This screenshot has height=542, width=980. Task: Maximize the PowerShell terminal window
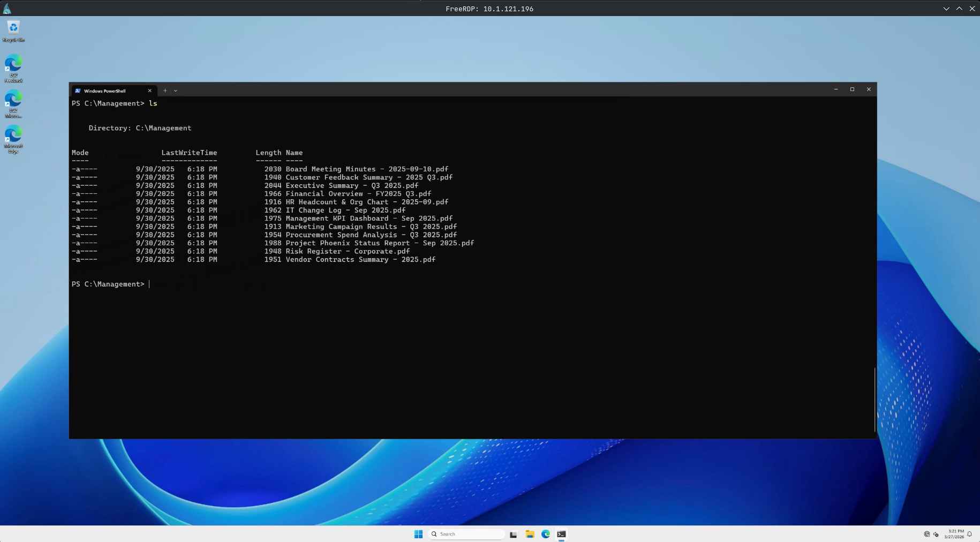coord(852,89)
